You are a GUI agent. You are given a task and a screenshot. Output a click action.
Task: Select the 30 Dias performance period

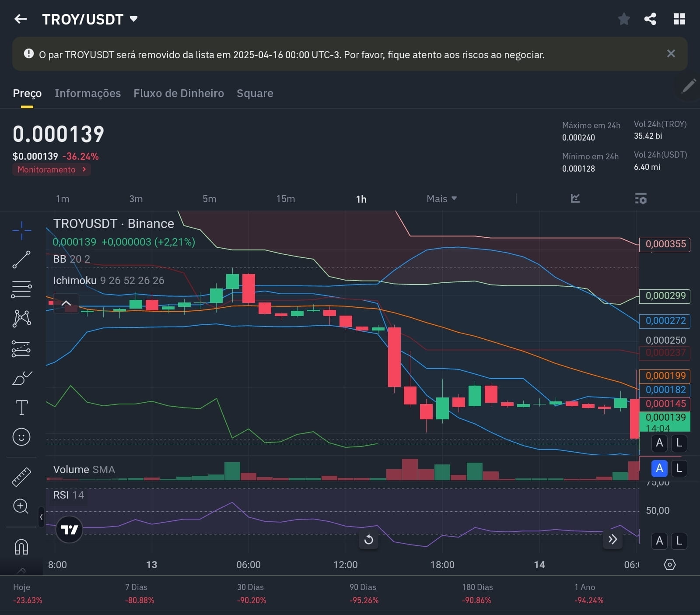(252, 594)
